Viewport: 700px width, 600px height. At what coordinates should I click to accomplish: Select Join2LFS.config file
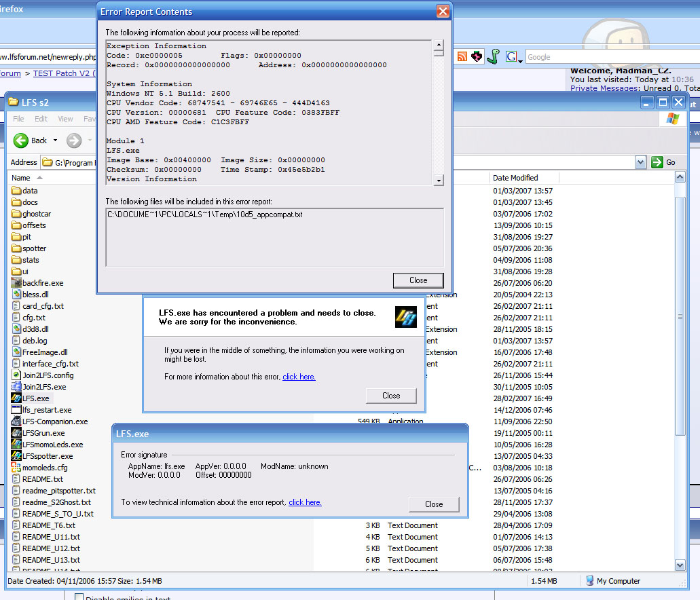(x=43, y=375)
